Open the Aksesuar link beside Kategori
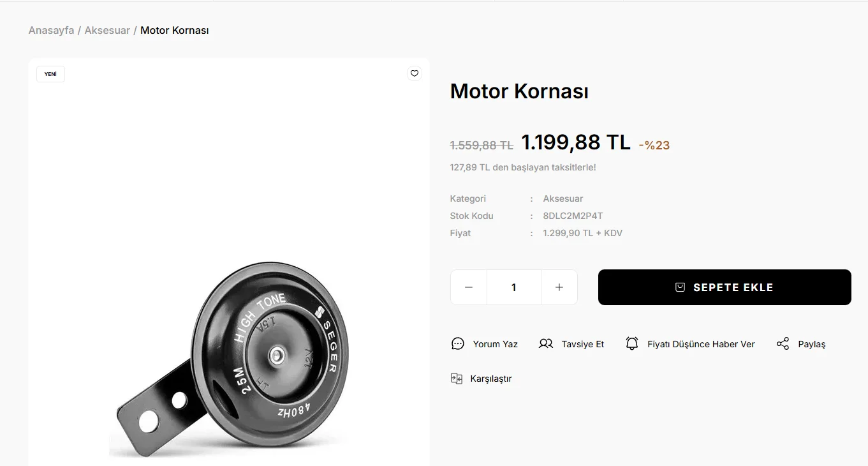The width and height of the screenshot is (868, 466). (x=563, y=199)
